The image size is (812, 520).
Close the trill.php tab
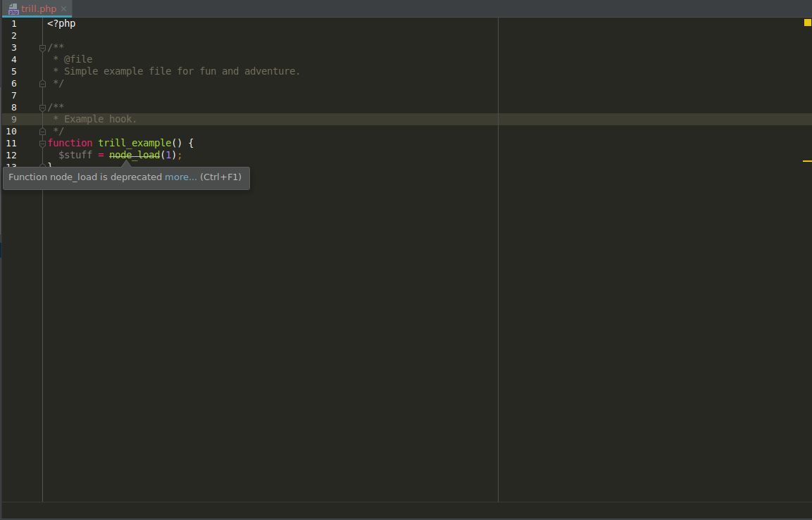(x=63, y=9)
